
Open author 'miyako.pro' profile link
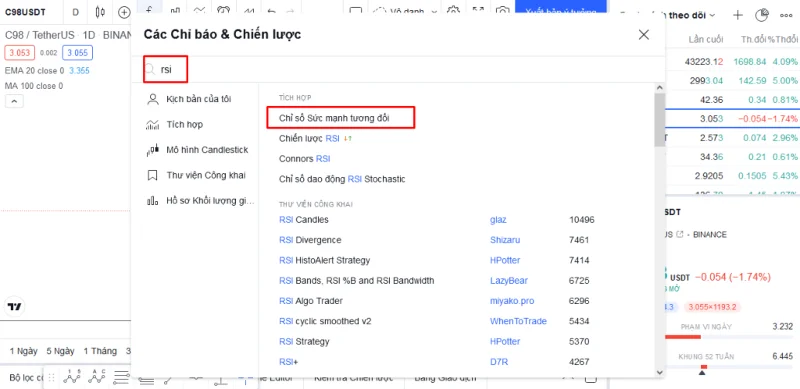[x=512, y=301]
